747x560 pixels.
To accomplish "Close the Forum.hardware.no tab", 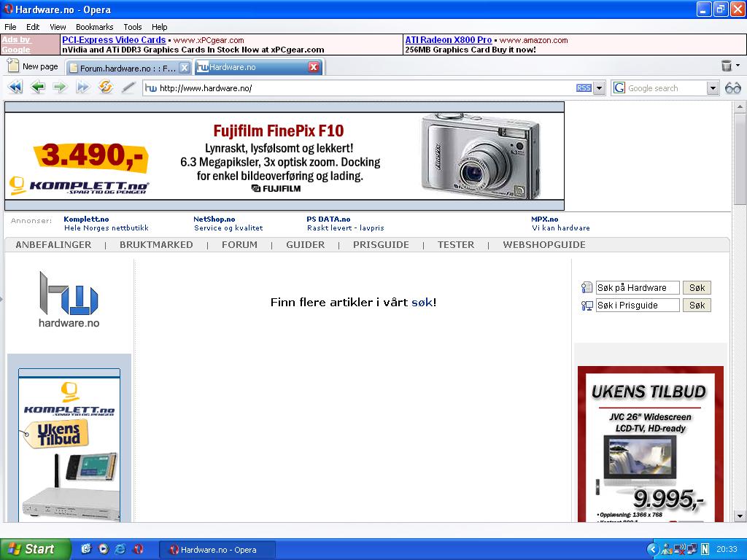I will [185, 68].
